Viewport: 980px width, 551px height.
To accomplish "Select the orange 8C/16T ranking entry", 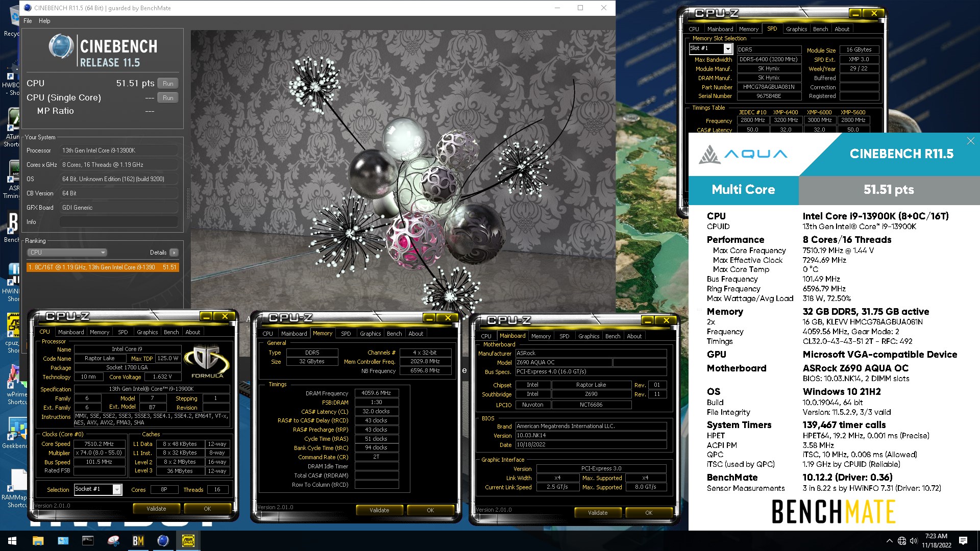I will [103, 267].
